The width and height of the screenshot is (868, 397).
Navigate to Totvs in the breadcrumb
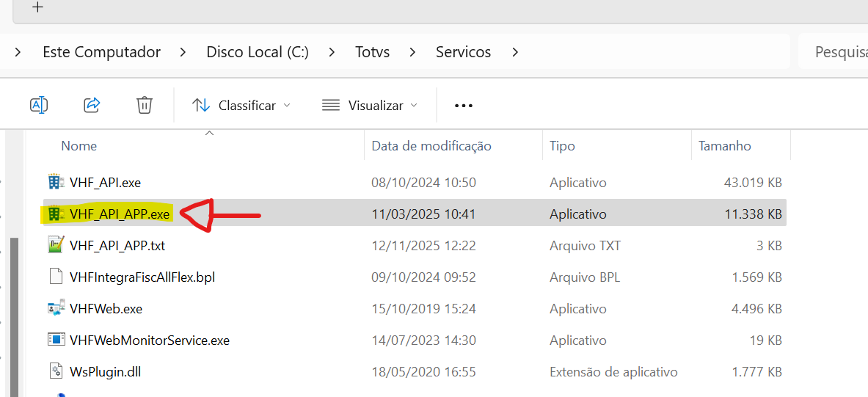click(372, 52)
